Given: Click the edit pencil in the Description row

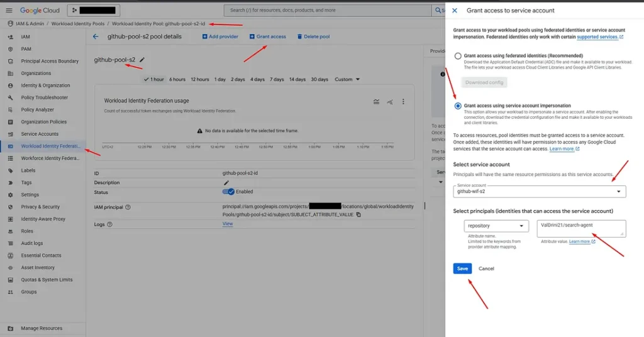Looking at the screenshot, I should click(226, 182).
